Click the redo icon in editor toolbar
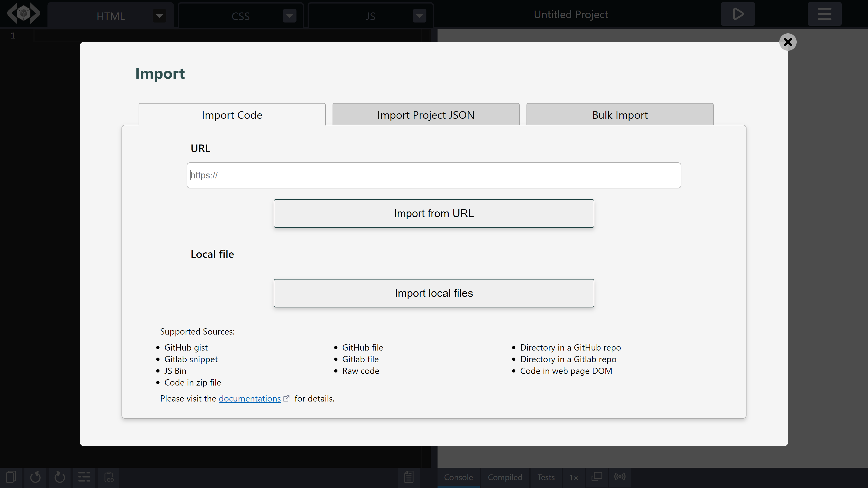Screen dimensions: 868x488 click(x=60, y=477)
